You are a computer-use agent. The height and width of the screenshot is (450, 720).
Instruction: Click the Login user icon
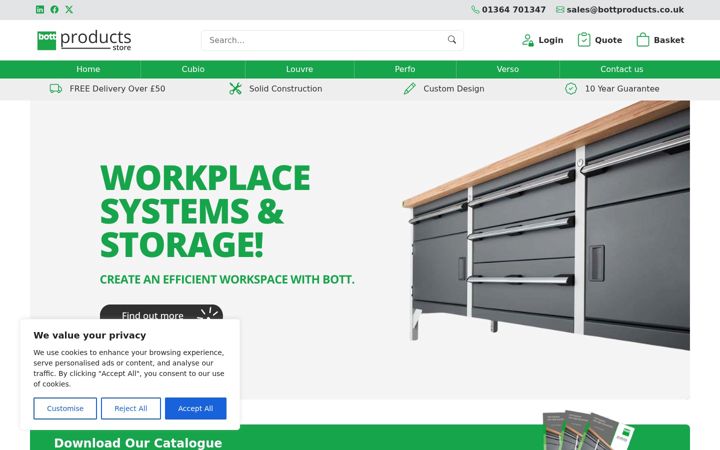click(528, 40)
